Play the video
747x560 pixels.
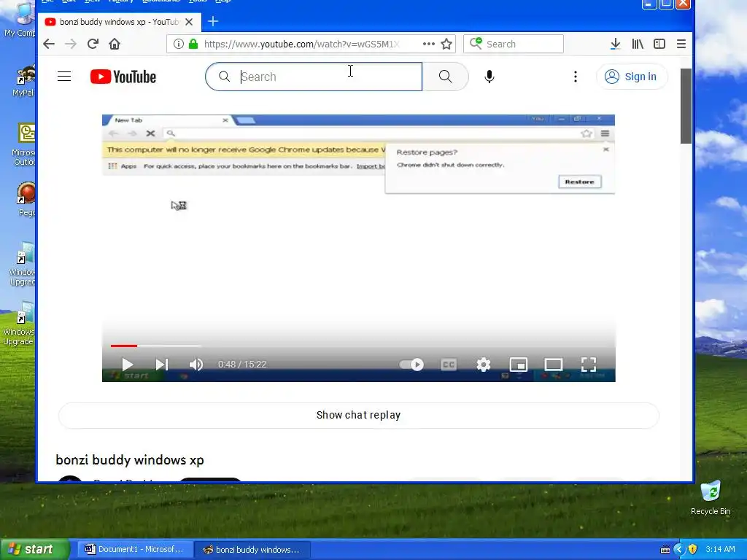click(127, 365)
